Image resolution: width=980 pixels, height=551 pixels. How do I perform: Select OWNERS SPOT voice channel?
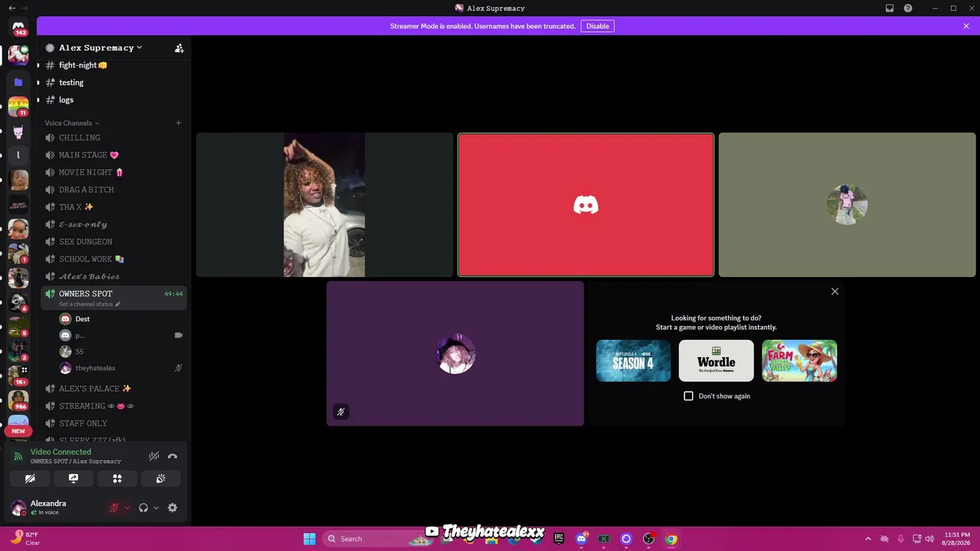[x=114, y=298]
